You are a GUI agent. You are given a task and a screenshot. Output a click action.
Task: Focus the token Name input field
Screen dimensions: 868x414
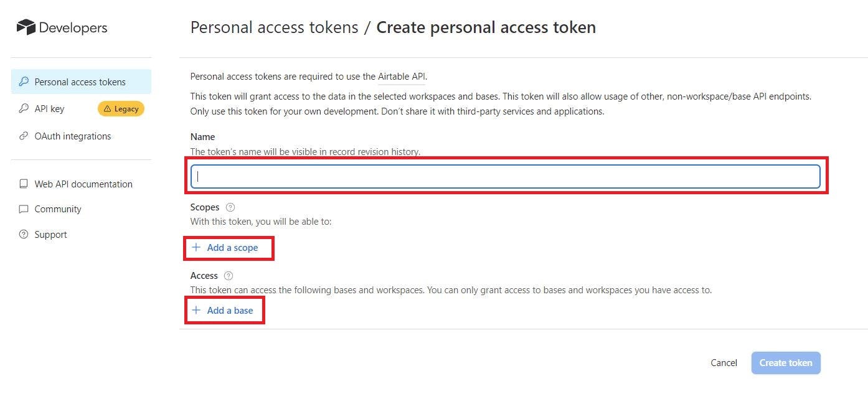click(x=504, y=176)
